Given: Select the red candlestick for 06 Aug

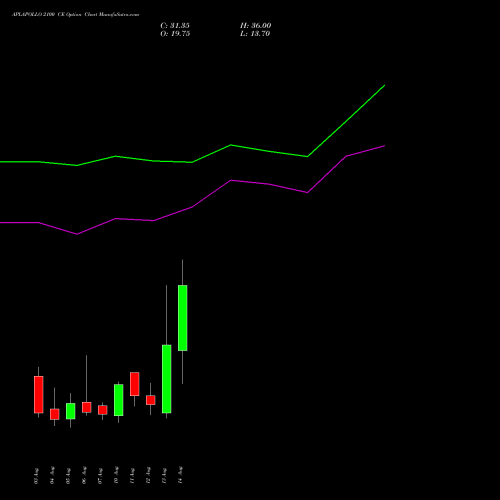Looking at the screenshot, I should click(x=87, y=407).
